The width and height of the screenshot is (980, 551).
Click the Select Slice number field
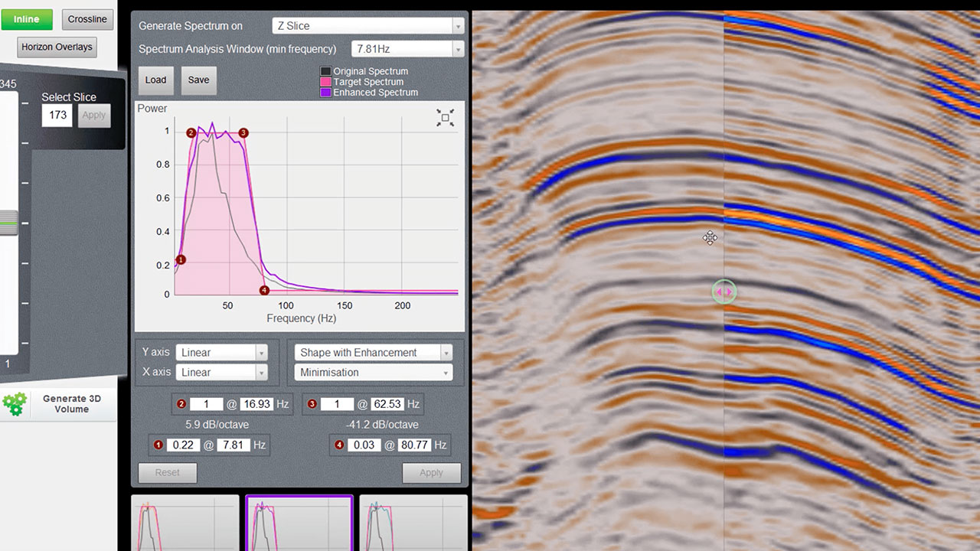click(x=57, y=115)
